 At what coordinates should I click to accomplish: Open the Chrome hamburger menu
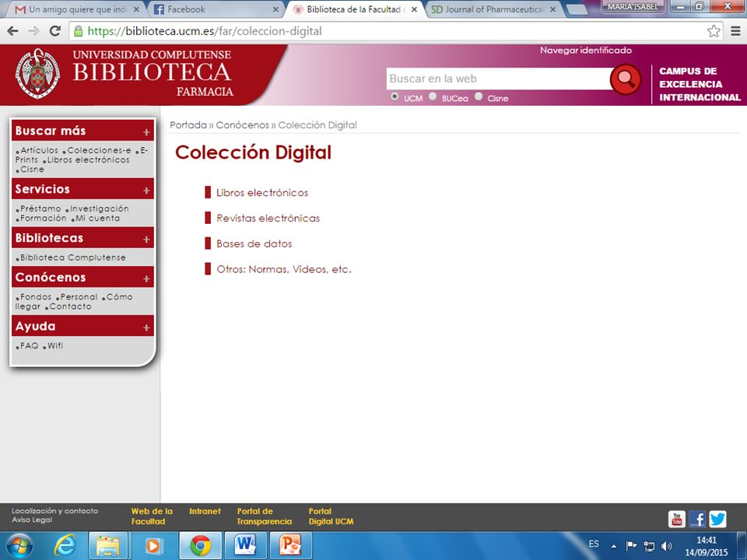point(735,31)
